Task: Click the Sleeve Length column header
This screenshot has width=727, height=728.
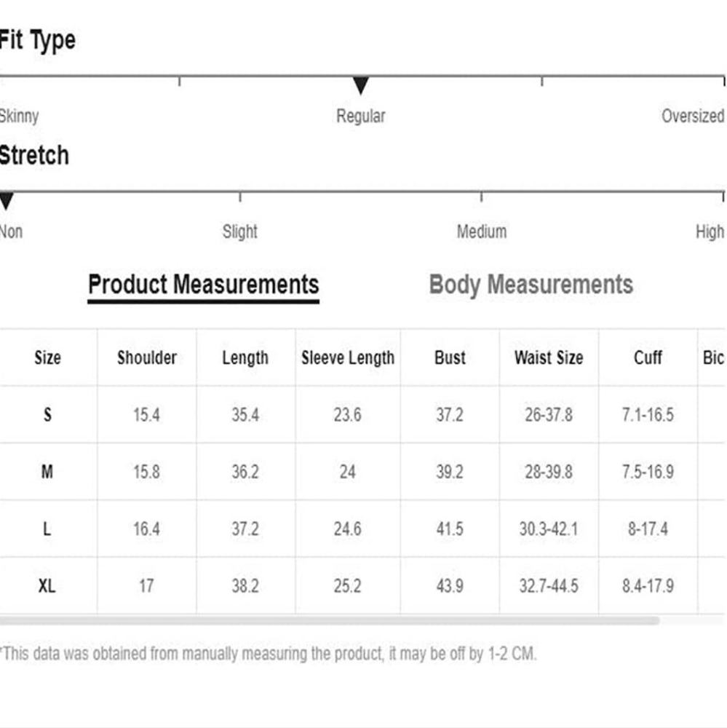Action: pos(348,357)
